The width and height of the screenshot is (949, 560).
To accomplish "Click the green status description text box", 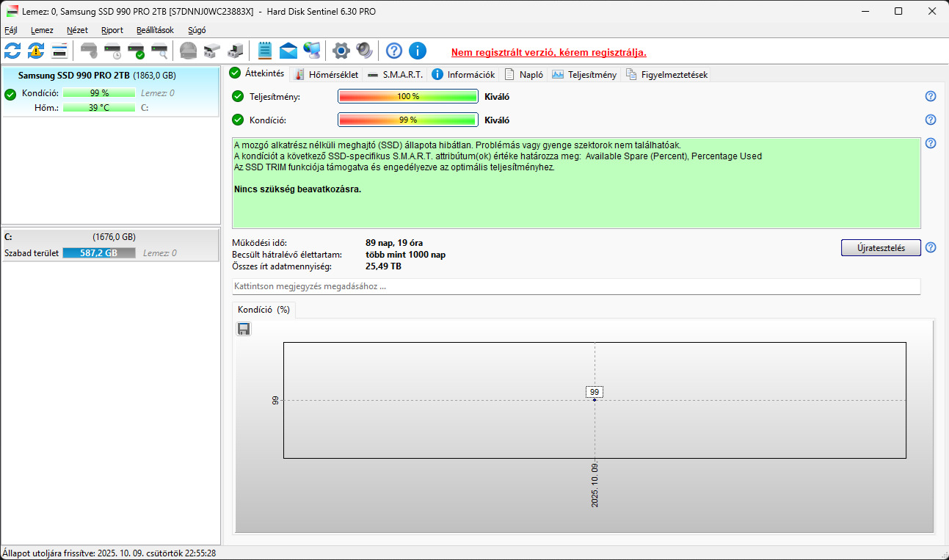I will click(x=576, y=183).
